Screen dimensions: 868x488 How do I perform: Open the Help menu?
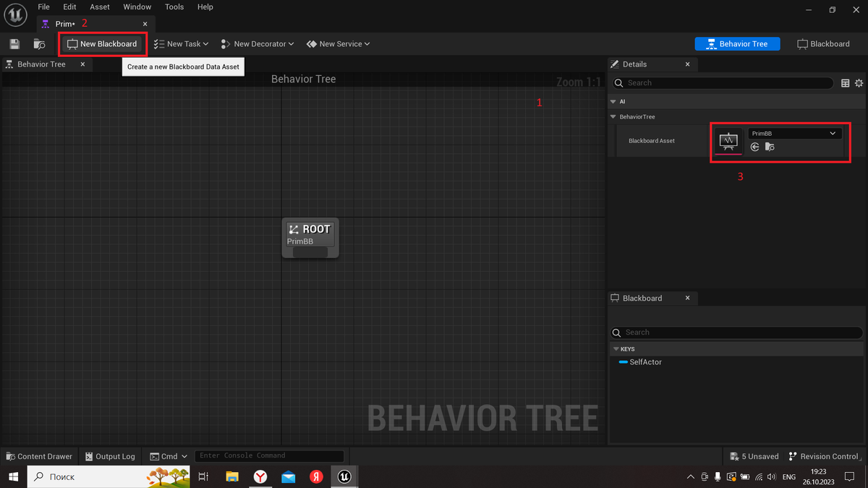tap(205, 7)
